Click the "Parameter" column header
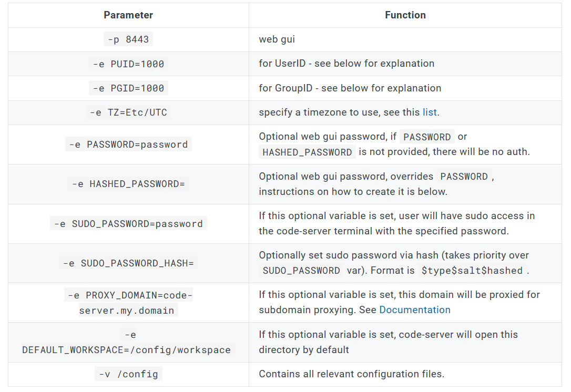 pos(128,15)
